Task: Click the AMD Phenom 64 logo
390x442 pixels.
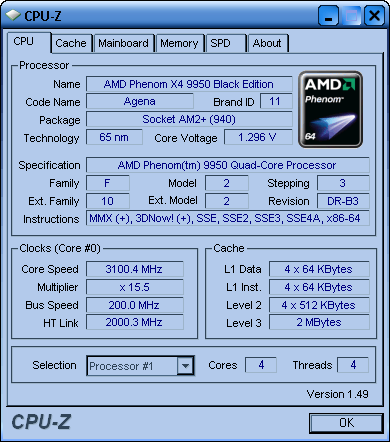Action: coord(330,109)
